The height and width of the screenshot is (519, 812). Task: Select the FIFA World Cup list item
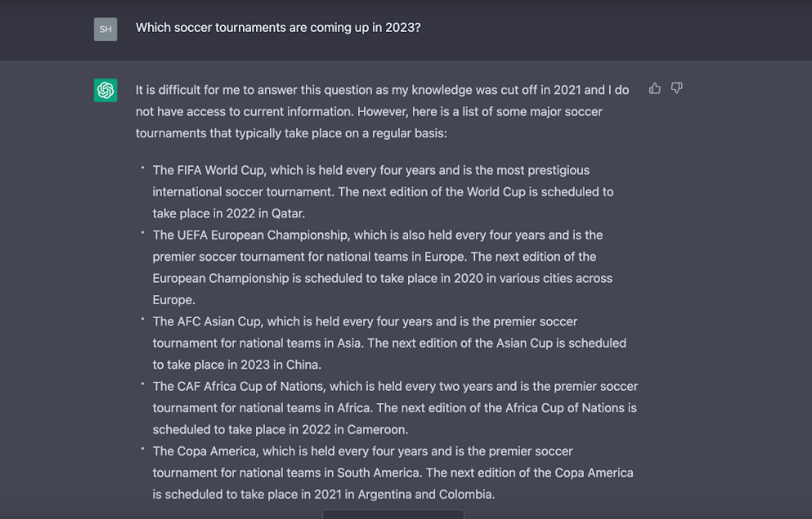click(x=383, y=191)
